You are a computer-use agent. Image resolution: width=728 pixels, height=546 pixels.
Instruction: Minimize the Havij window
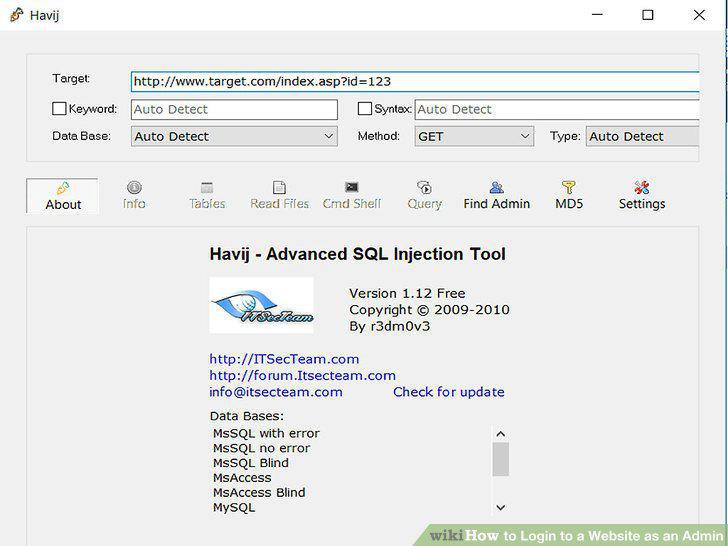(597, 15)
